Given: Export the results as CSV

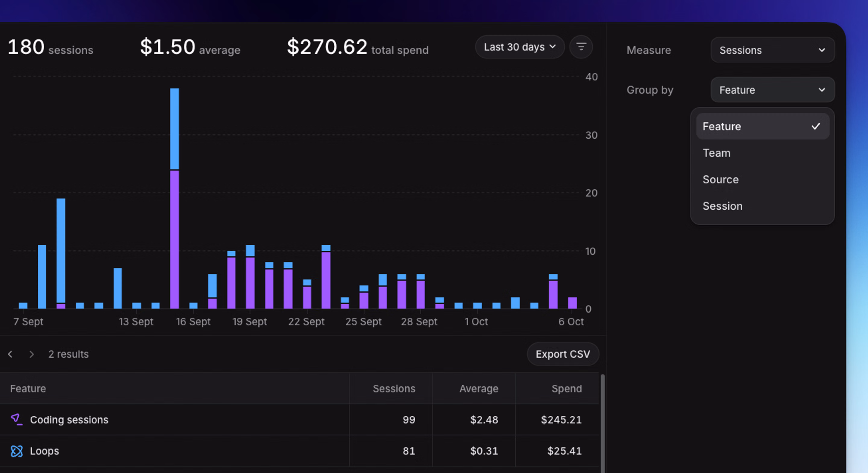Looking at the screenshot, I should (563, 354).
